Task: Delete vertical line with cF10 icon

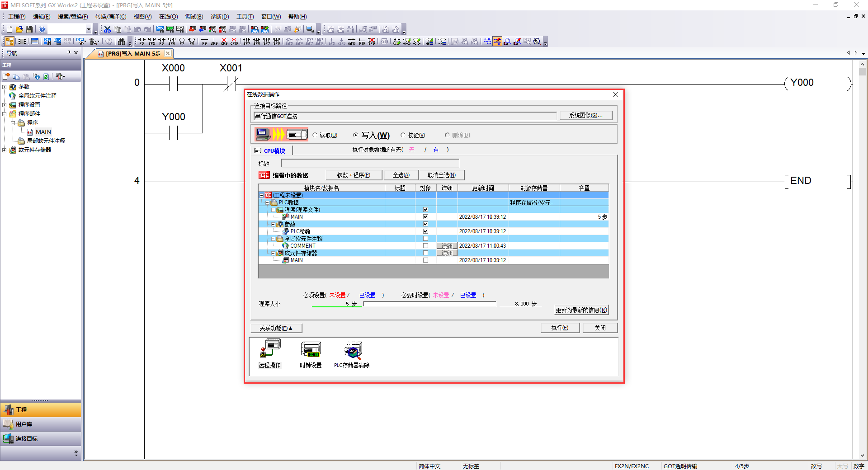Action: coord(234,42)
